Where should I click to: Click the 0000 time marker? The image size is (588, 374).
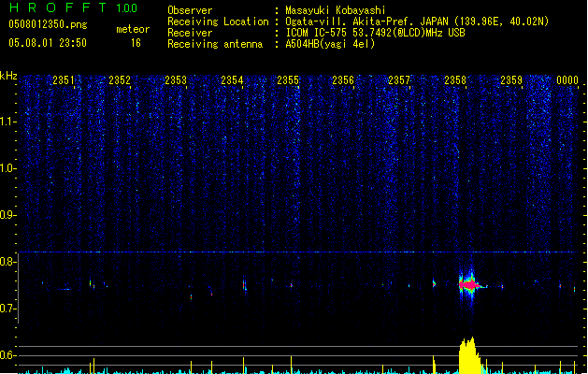[567, 80]
